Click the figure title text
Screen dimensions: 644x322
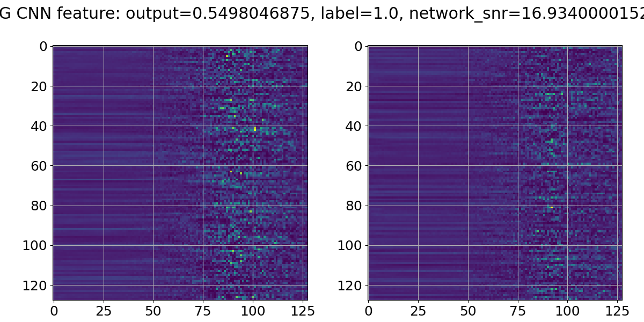coord(322,14)
